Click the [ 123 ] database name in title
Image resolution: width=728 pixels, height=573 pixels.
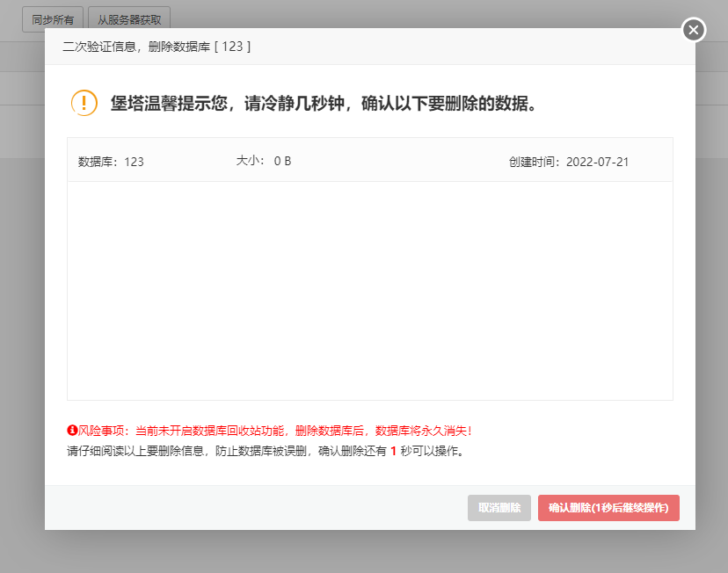(232, 47)
